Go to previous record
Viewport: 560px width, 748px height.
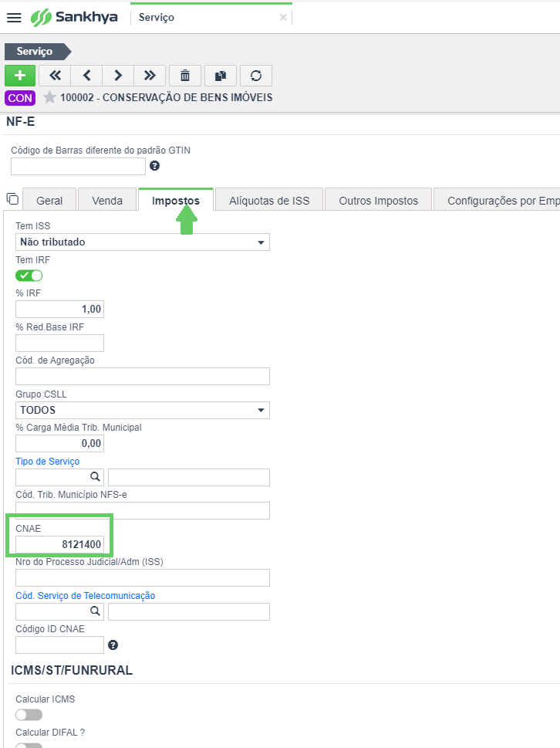(86, 76)
